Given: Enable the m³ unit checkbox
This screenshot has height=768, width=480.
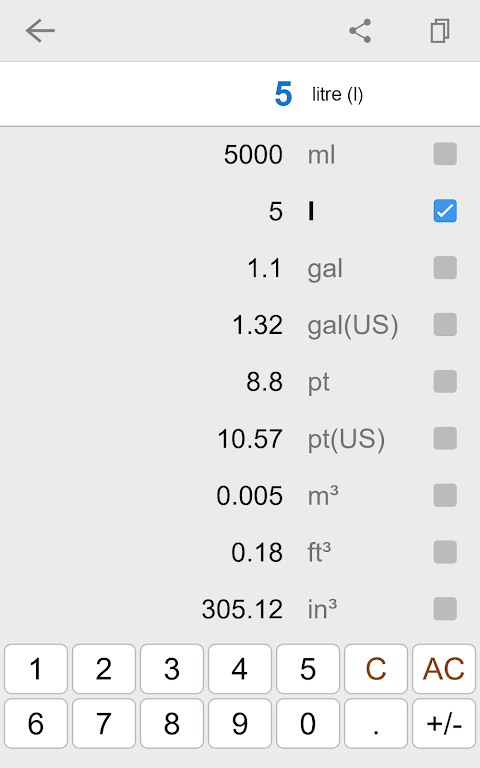Looking at the screenshot, I should [445, 495].
